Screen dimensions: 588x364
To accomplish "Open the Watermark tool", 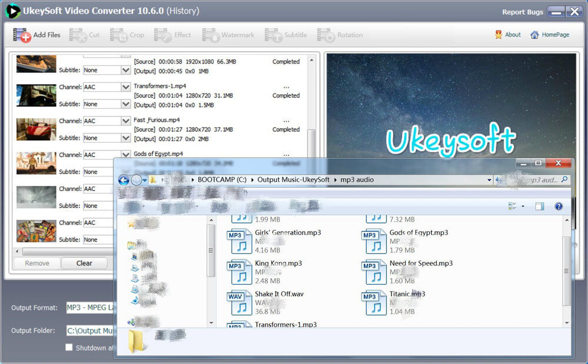I will tap(228, 35).
